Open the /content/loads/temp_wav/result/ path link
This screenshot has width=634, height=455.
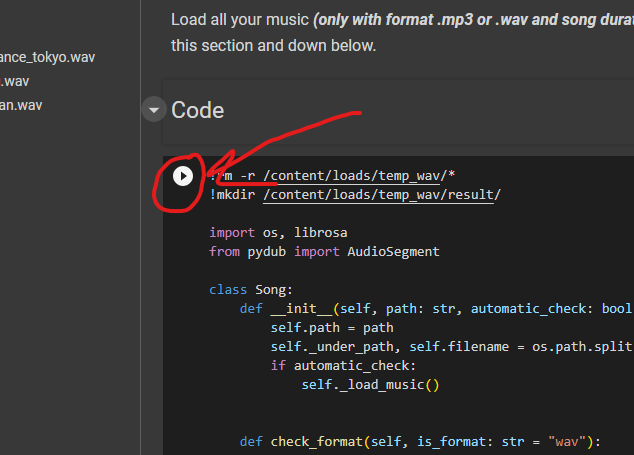379,194
